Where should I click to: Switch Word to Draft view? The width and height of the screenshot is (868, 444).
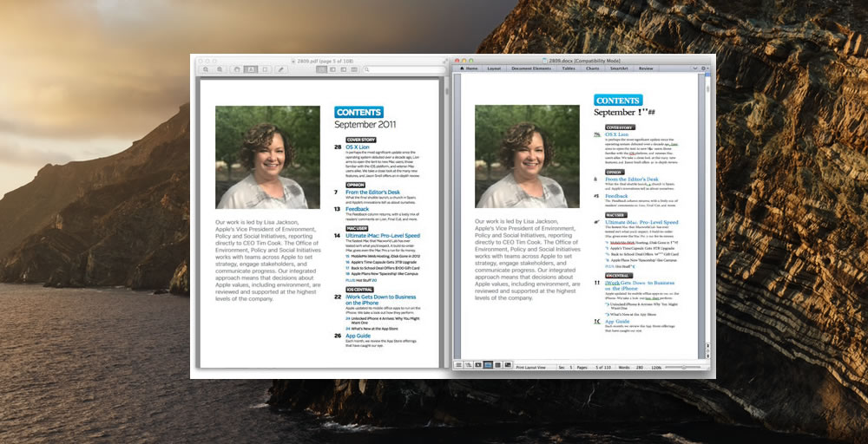[458, 365]
